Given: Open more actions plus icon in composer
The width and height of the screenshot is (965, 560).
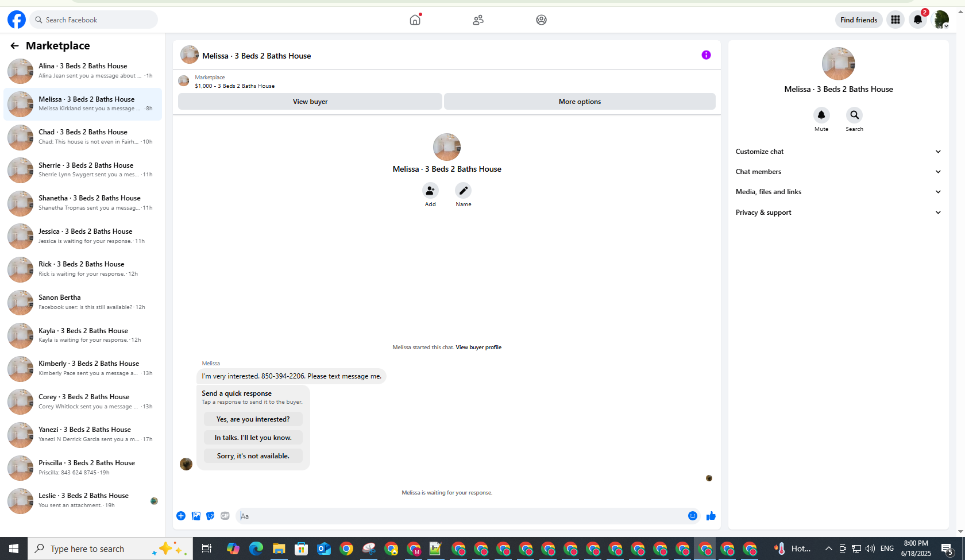Looking at the screenshot, I should 181,516.
